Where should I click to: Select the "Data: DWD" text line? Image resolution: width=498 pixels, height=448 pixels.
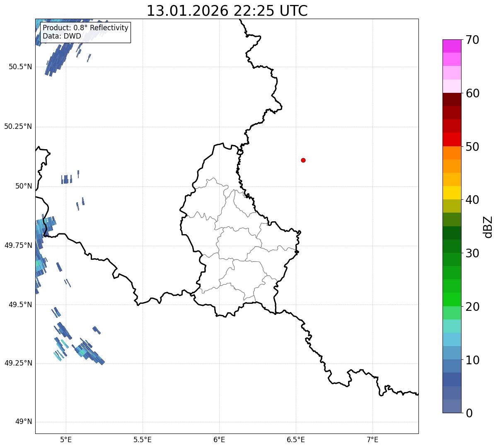pos(62,36)
